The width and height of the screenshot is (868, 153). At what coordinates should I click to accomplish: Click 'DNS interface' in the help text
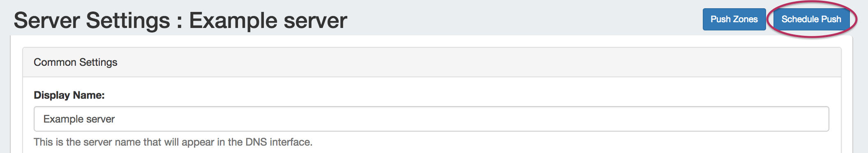(x=279, y=142)
